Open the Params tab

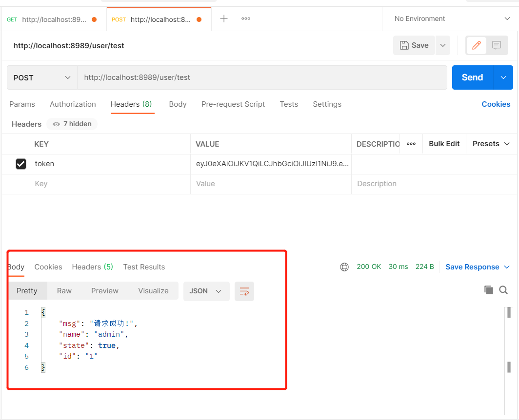point(22,104)
